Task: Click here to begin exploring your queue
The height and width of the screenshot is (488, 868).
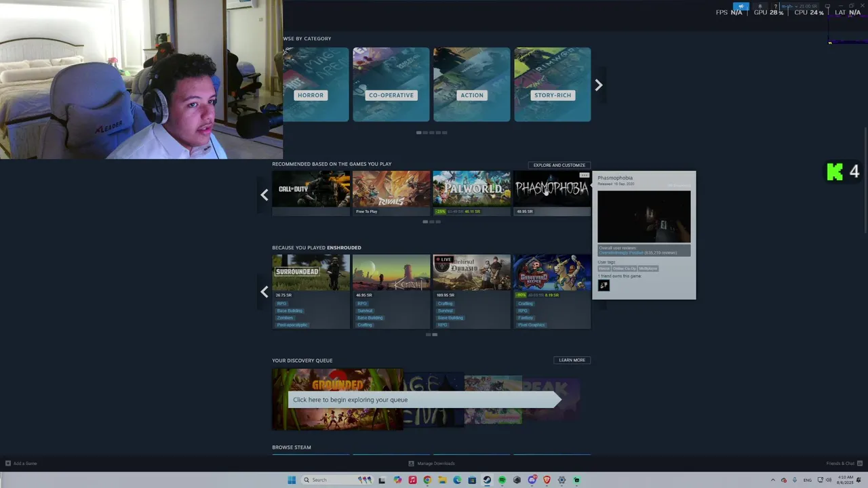Action: pos(425,400)
